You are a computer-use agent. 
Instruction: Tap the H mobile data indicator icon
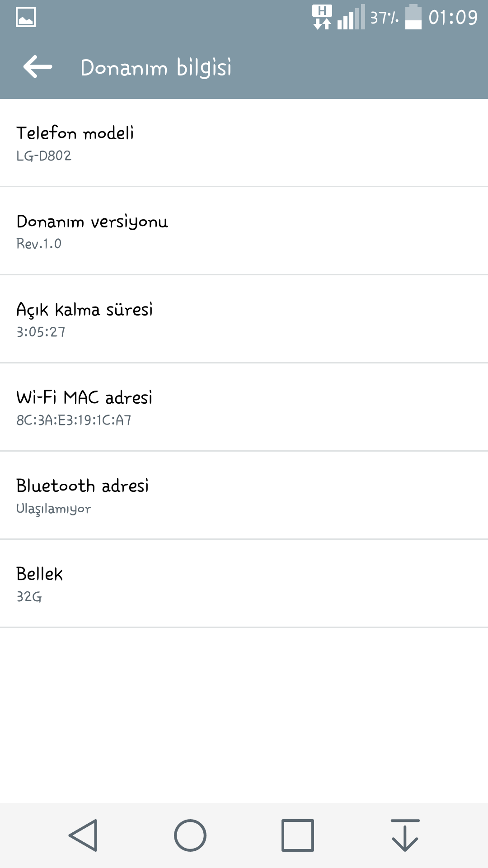(x=322, y=17)
